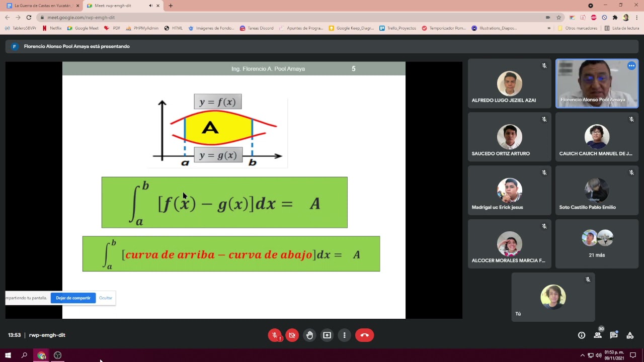644x362 pixels.
Task: Open the Temporizador Pom bookmark
Action: [444, 28]
